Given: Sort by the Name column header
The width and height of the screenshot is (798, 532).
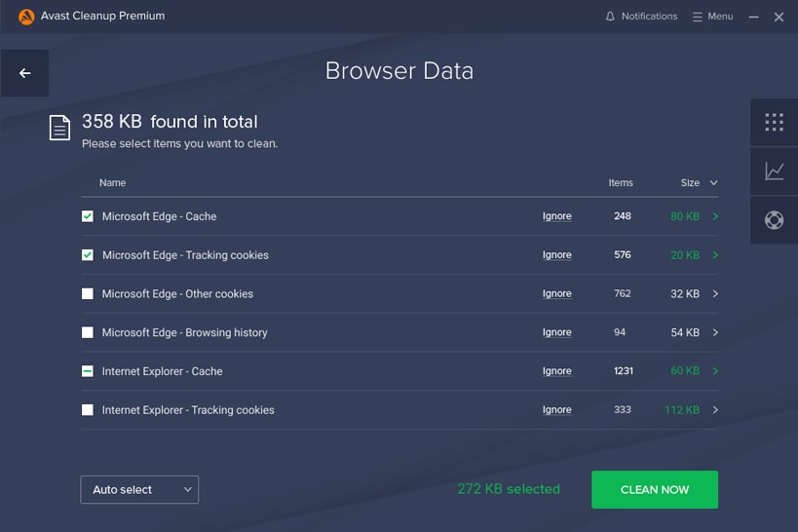Looking at the screenshot, I should (112, 183).
